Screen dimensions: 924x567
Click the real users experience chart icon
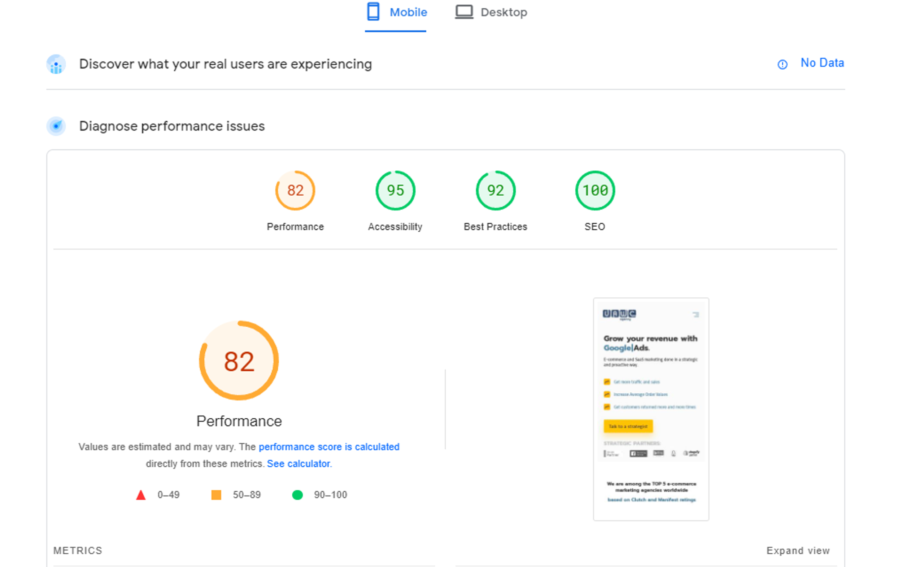pos(56,65)
